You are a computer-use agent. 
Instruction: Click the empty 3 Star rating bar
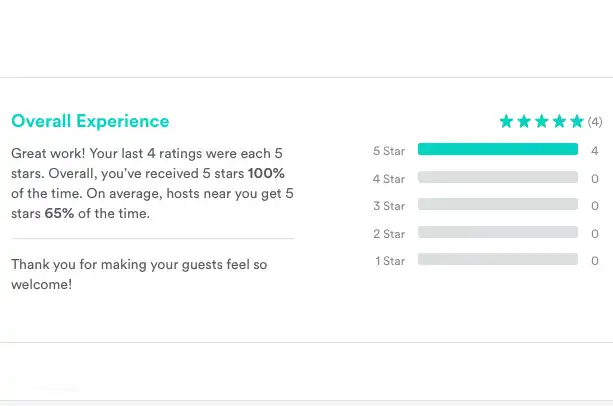(x=497, y=205)
